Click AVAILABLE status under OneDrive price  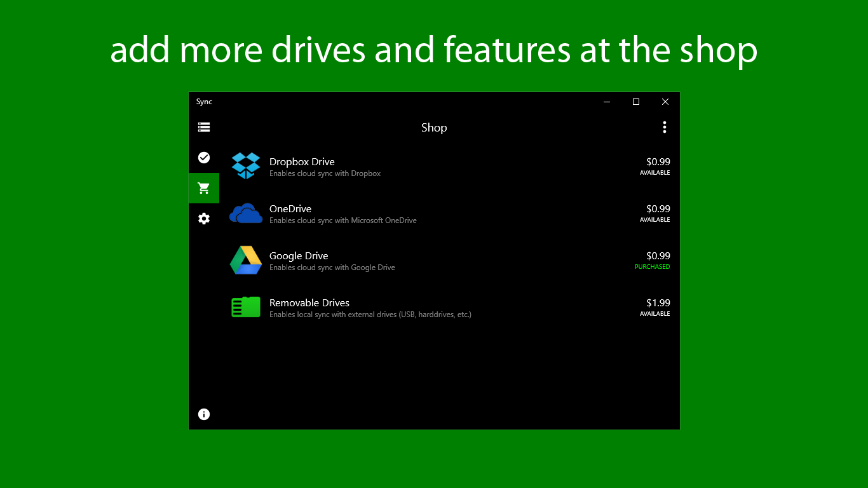(655, 220)
